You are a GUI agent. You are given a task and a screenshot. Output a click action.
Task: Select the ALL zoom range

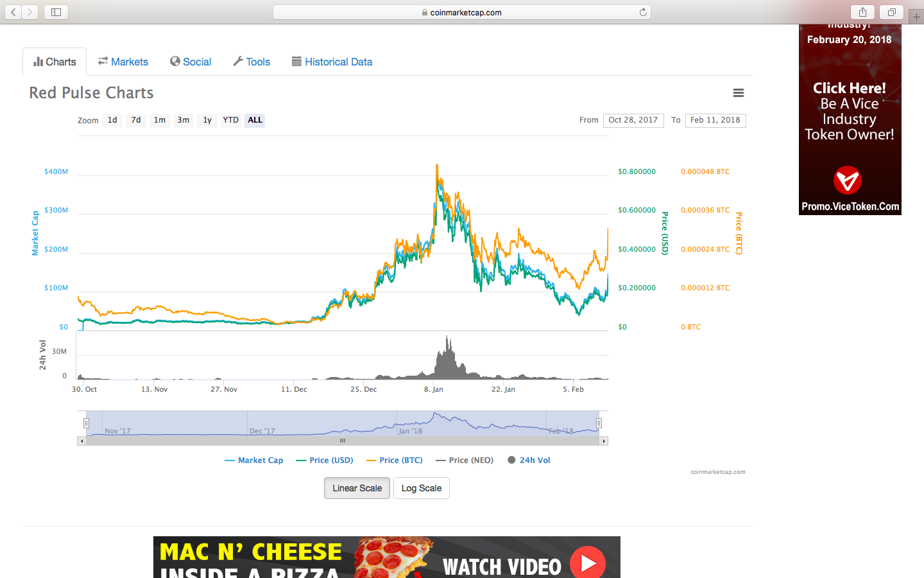(x=255, y=120)
